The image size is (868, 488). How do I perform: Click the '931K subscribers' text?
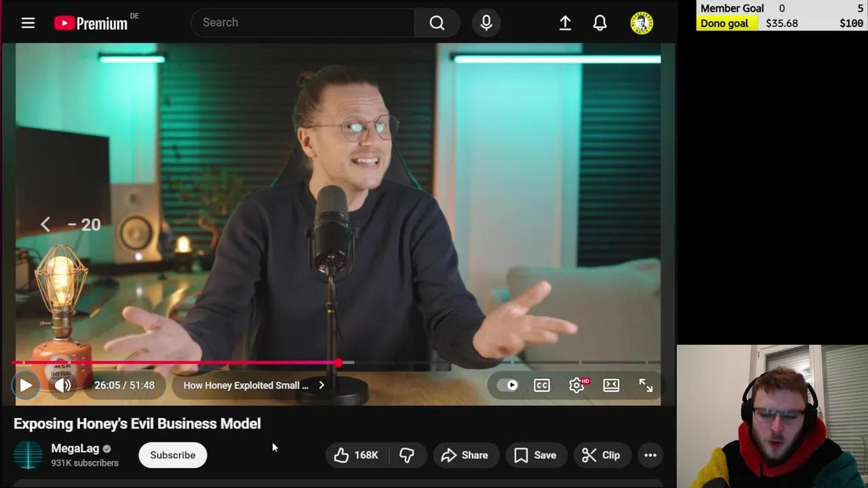pyautogui.click(x=85, y=463)
